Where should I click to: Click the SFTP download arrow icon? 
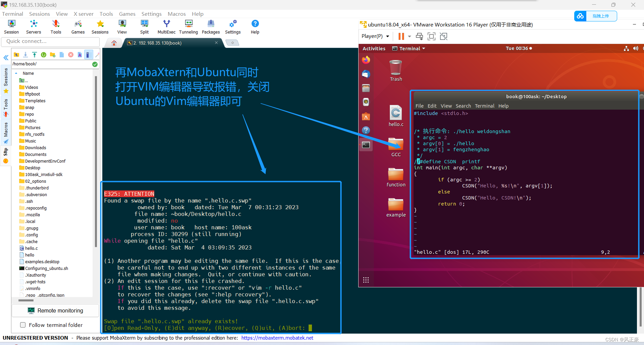tap(25, 55)
